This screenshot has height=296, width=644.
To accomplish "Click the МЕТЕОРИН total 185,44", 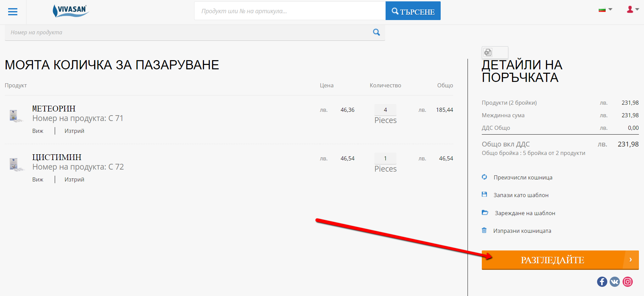I will coord(445,110).
